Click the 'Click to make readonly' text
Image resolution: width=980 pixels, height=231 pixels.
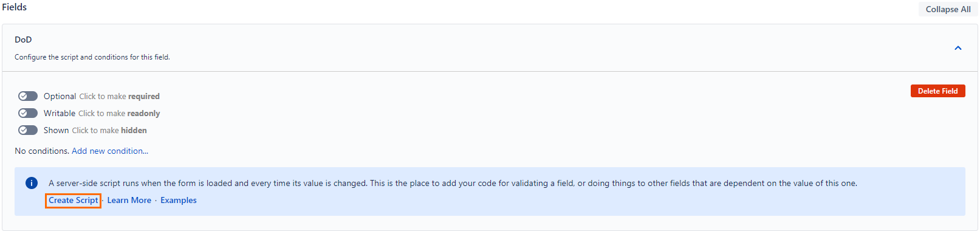click(119, 113)
